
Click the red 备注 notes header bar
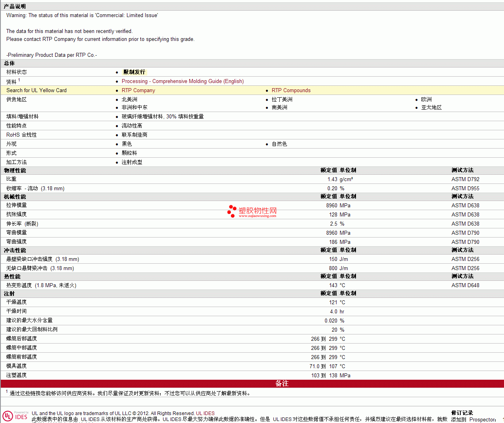252,384
